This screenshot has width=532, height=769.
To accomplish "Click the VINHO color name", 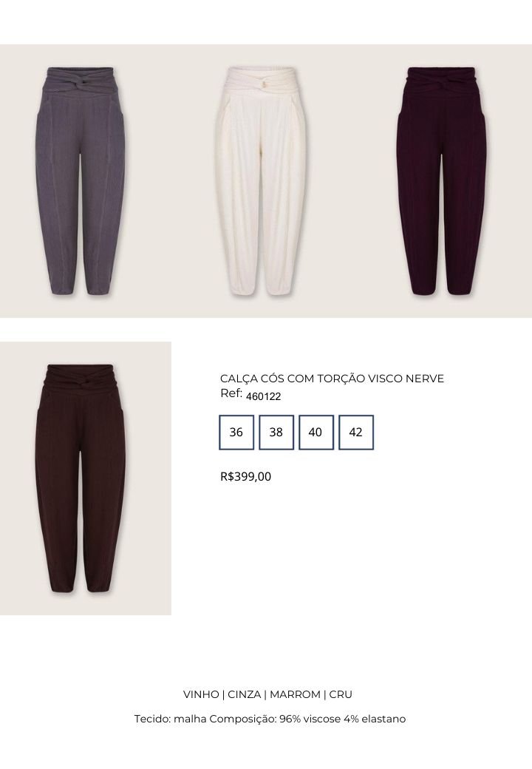I will click(x=201, y=694).
